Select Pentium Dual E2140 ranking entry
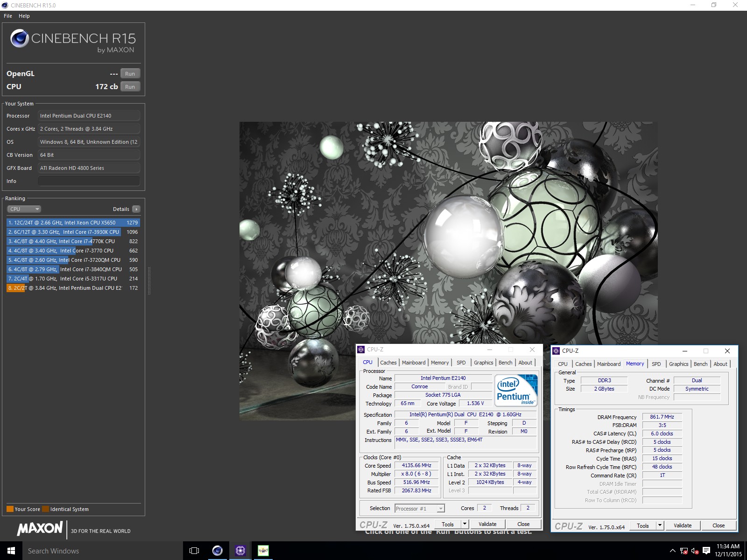Viewport: 747px width, 560px height. pos(73,288)
